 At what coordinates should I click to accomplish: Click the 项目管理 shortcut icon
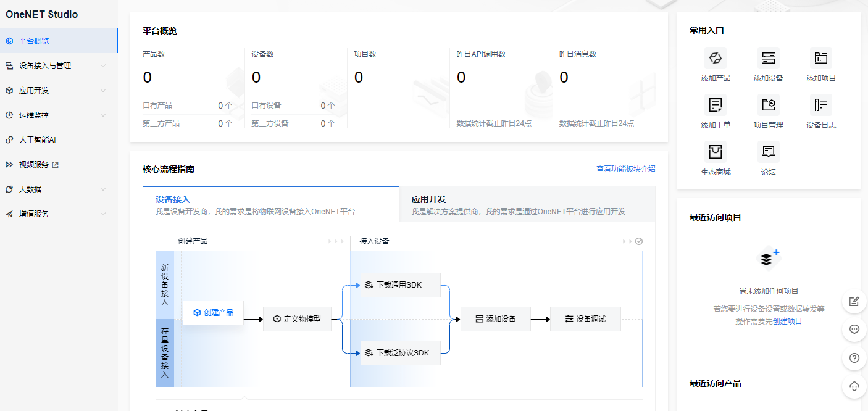[768, 106]
